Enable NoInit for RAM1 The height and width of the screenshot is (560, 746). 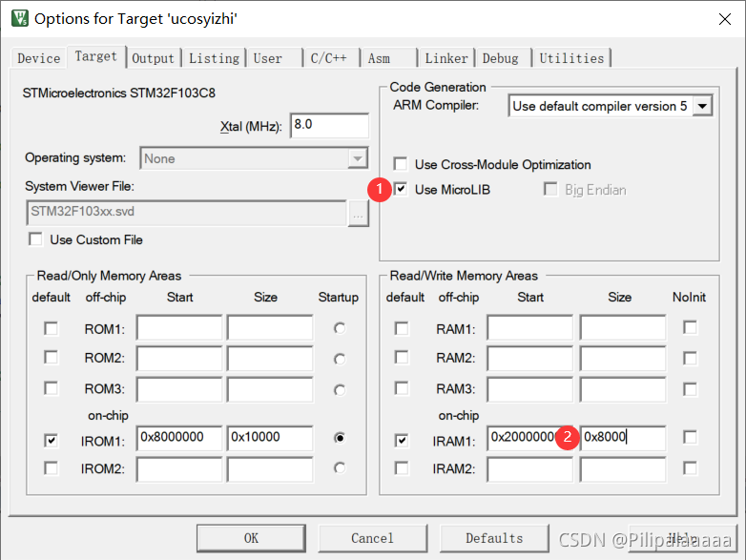[x=690, y=327]
